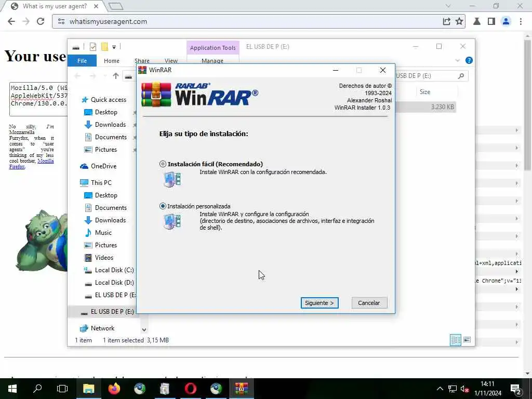Open the Manage tab in Explorer

(212, 61)
